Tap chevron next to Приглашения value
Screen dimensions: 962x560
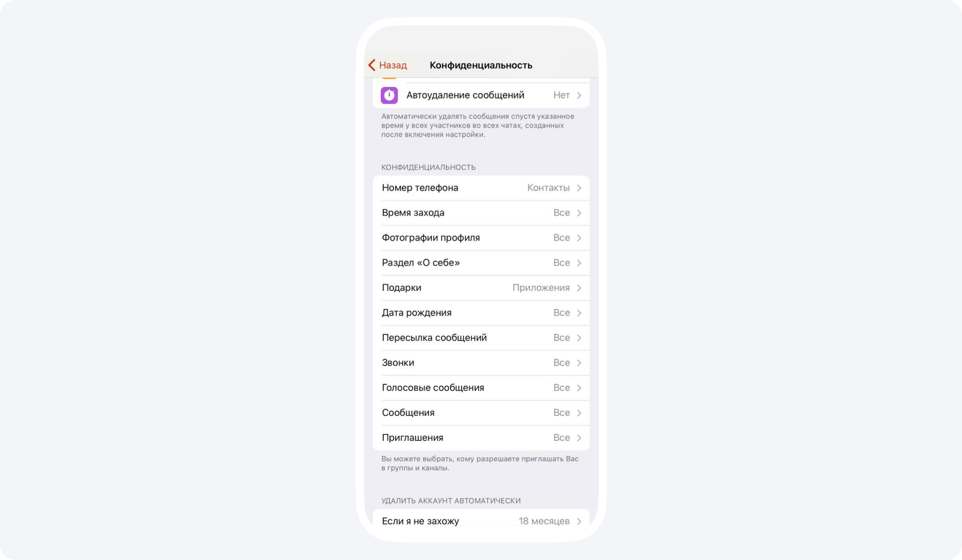point(579,437)
